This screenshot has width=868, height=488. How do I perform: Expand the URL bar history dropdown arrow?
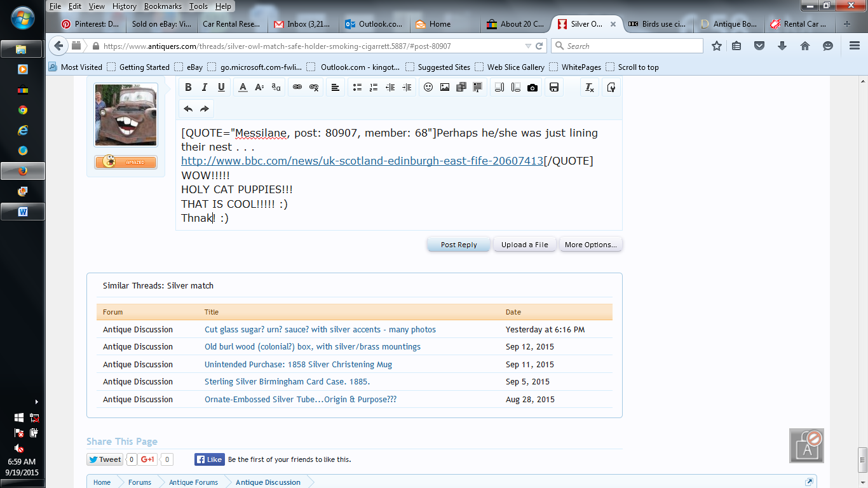[x=528, y=46]
